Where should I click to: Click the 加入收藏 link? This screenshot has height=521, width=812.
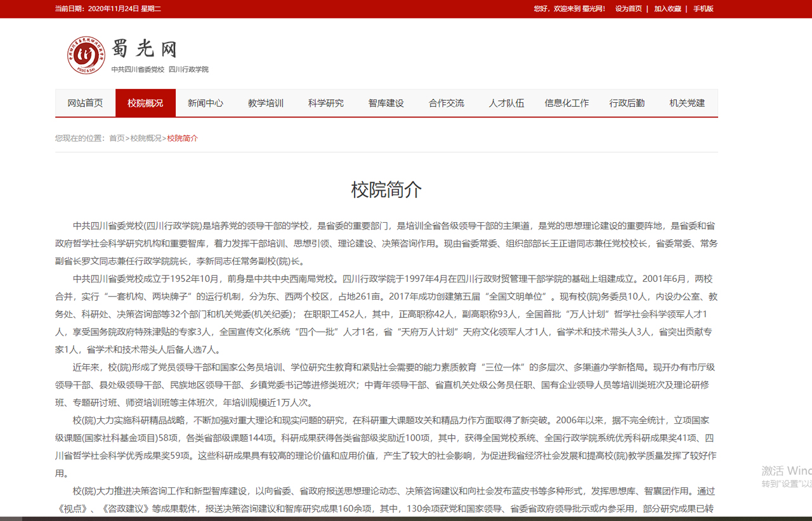tap(667, 9)
